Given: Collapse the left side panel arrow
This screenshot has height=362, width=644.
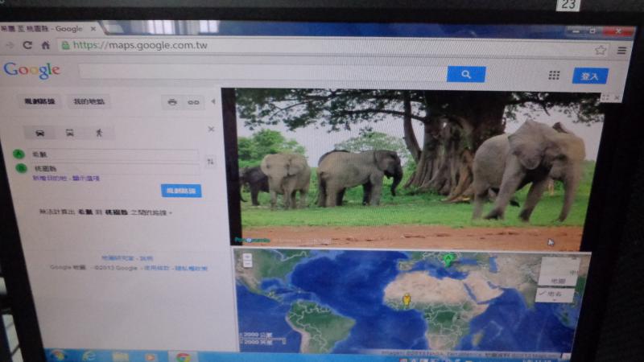Looking at the screenshot, I should (213, 101).
